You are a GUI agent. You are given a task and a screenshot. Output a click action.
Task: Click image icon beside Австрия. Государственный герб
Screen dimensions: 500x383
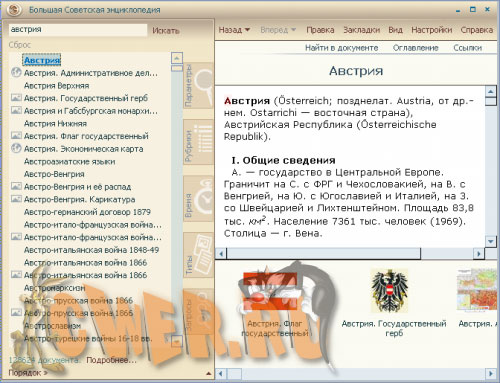[16, 98]
